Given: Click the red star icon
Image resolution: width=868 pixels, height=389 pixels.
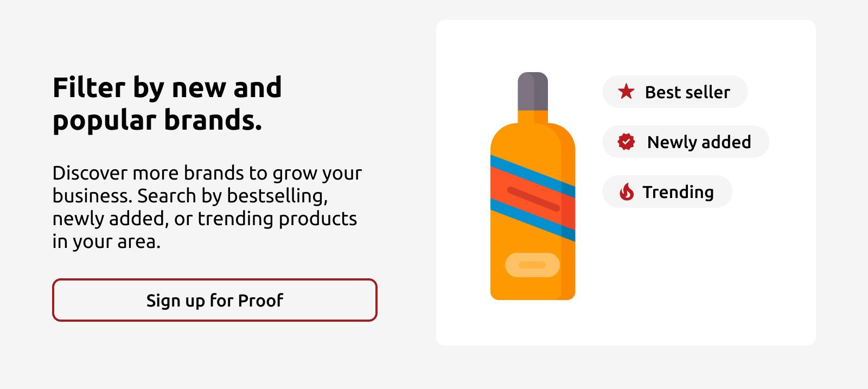Looking at the screenshot, I should [626, 92].
